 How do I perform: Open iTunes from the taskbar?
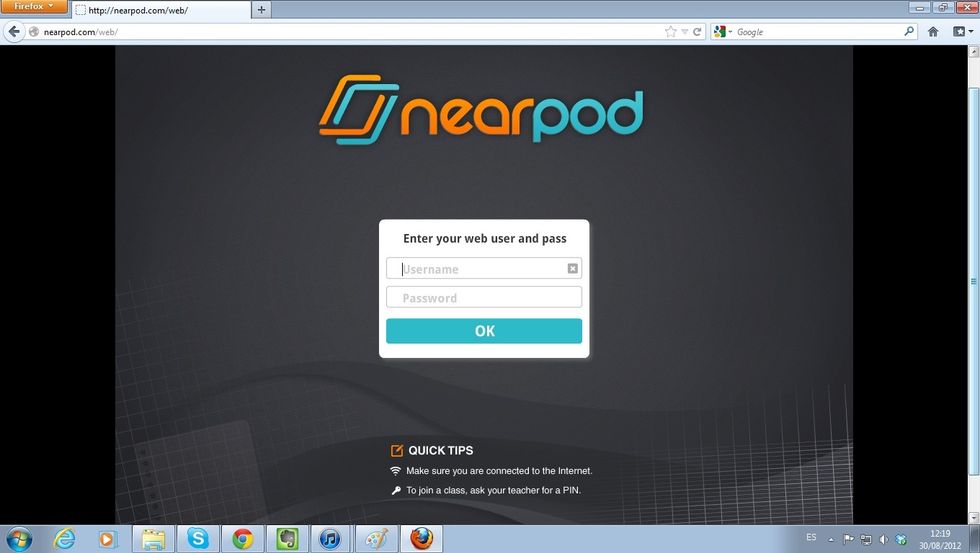point(331,539)
